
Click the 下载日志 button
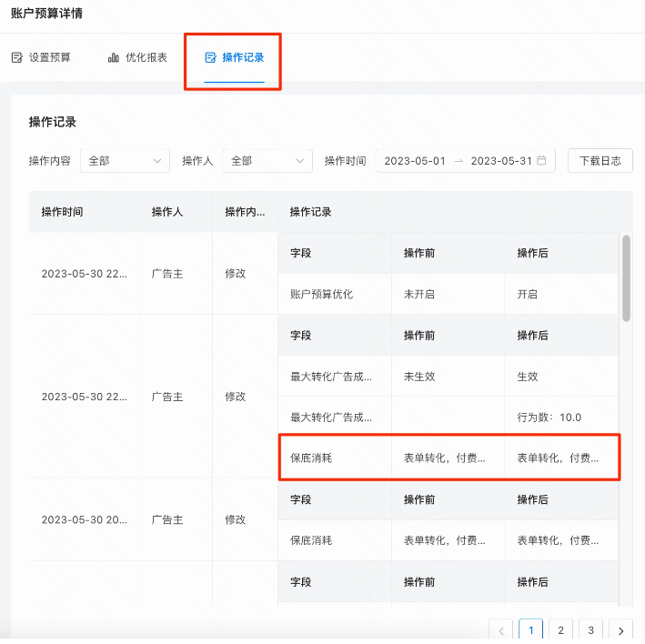pyautogui.click(x=600, y=161)
